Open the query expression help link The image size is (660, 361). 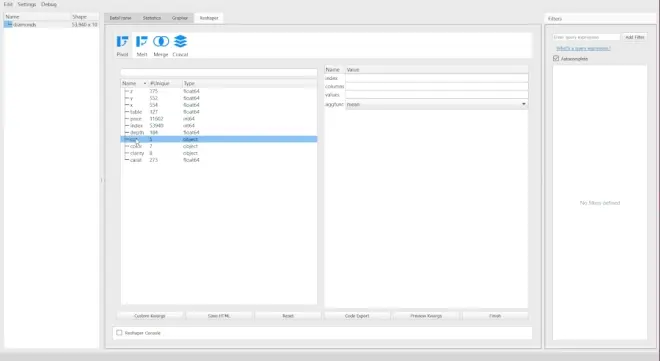pos(583,48)
